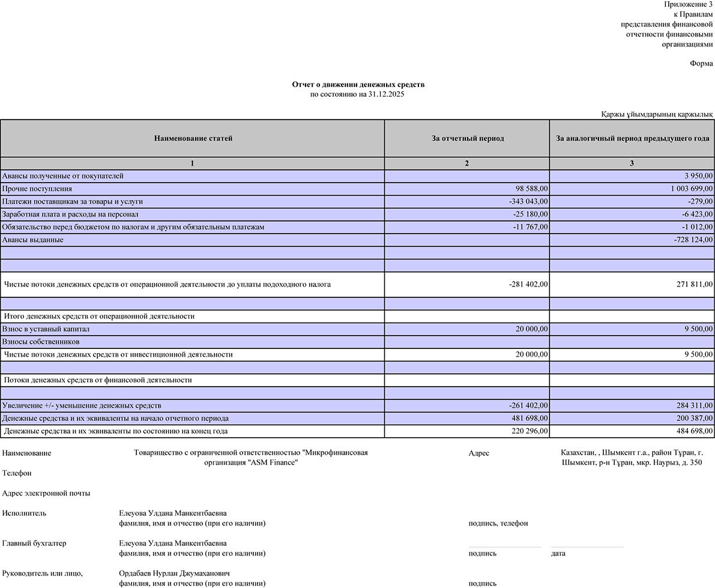
Task: Select the name 'Ордабаев Нурлан Джумаханович'
Action: [174, 574]
